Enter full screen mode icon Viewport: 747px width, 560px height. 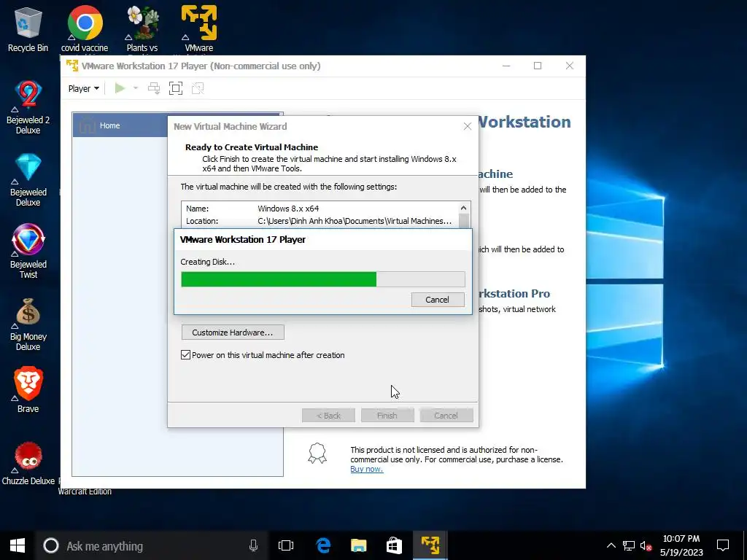pyautogui.click(x=176, y=88)
